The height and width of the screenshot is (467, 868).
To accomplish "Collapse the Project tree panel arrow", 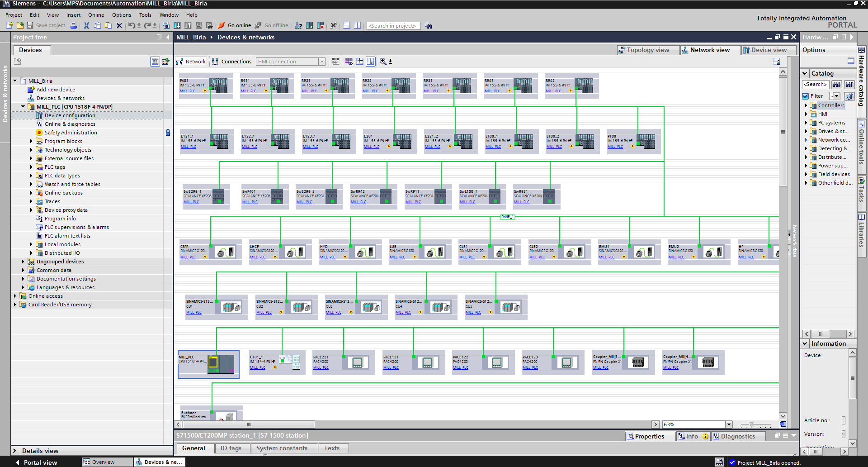I will tap(168, 37).
